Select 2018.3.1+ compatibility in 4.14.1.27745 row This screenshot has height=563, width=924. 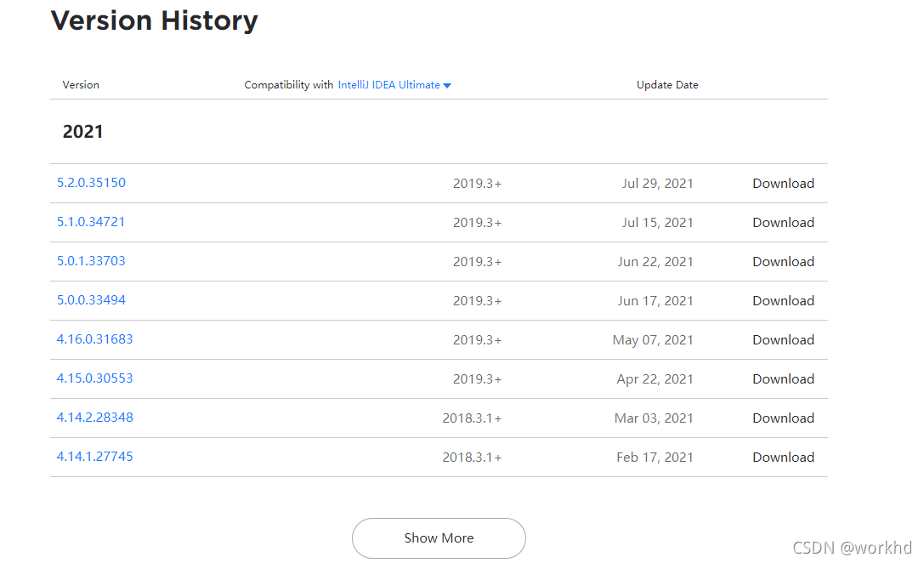tap(472, 457)
